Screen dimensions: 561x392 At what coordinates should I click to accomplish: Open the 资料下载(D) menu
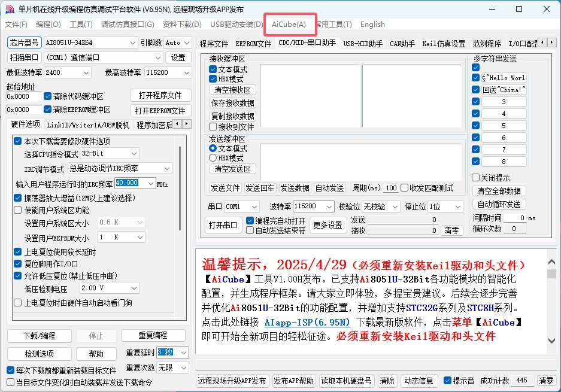[182, 25]
